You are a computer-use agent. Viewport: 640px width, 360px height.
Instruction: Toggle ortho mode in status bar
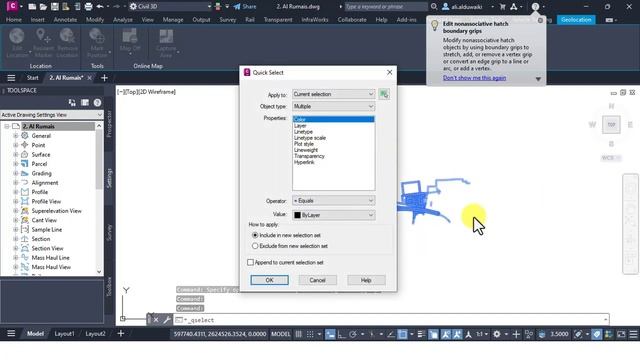(341, 334)
